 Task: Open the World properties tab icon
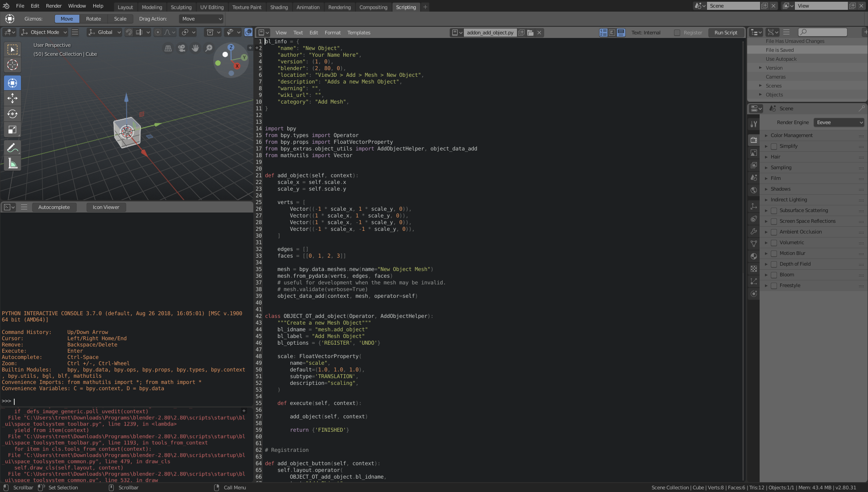coord(754,190)
